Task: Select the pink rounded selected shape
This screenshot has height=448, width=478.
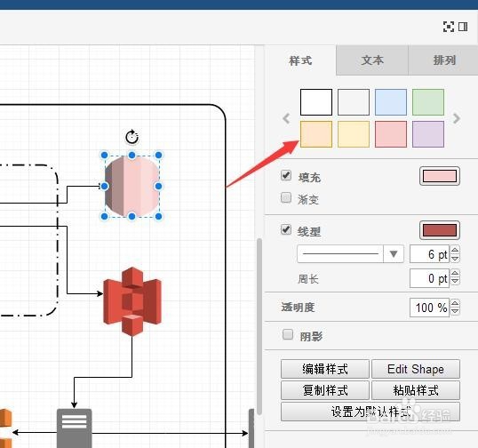Action: (x=131, y=186)
